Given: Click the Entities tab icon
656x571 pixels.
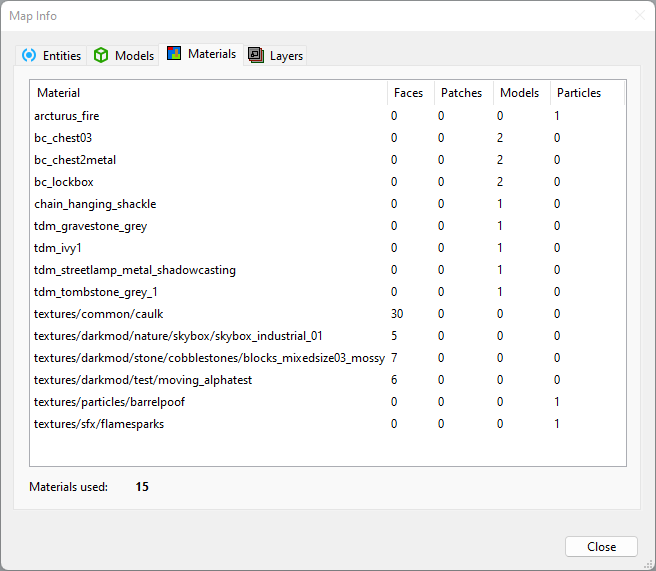Looking at the screenshot, I should (x=28, y=56).
